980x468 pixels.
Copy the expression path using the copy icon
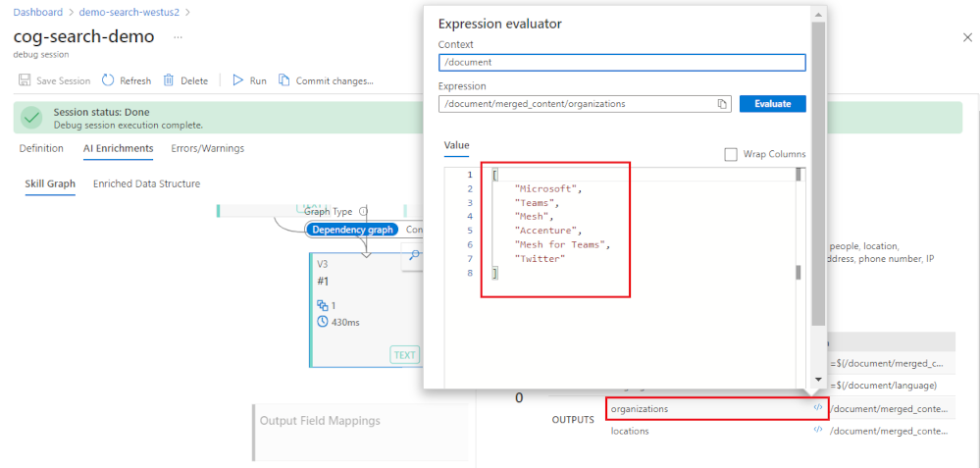[x=722, y=103]
